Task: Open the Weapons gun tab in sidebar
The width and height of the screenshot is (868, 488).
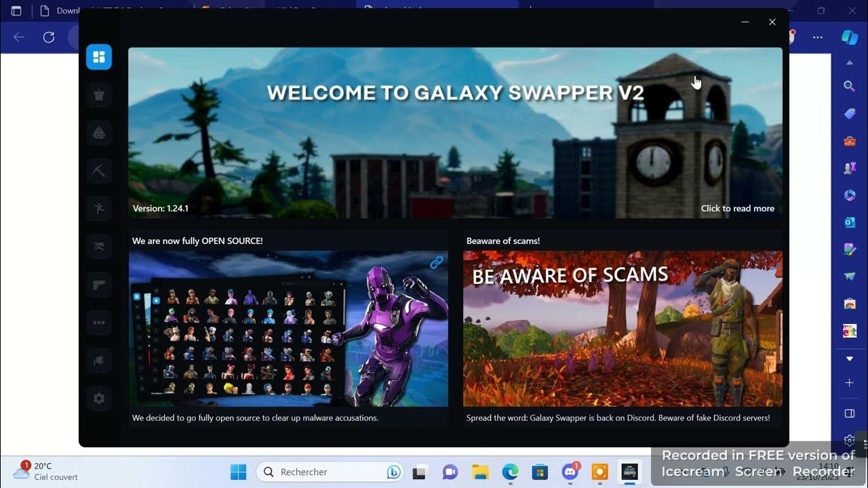Action: [99, 285]
